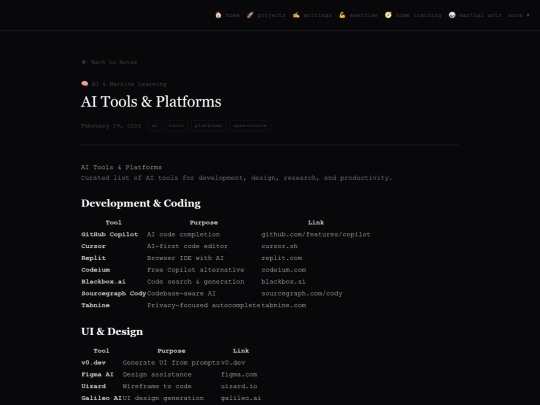
Task: Click the Blackbox.ai tool name cell
Action: pos(103,282)
